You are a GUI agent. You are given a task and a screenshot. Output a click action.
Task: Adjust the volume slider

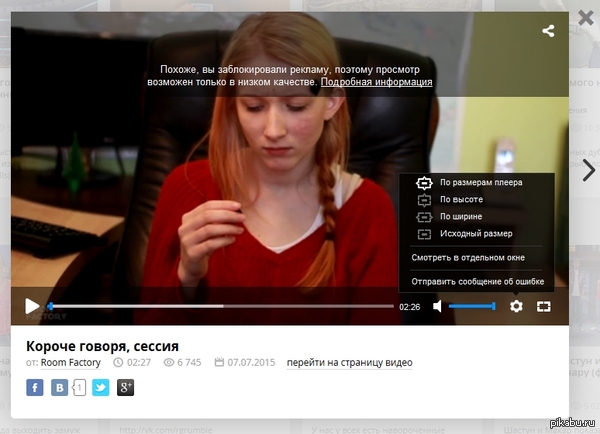pos(472,306)
